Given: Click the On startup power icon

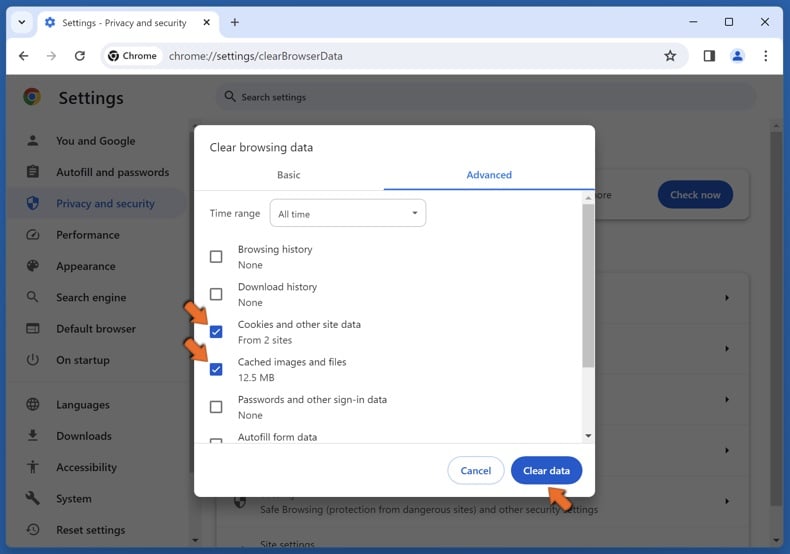Looking at the screenshot, I should 33,360.
